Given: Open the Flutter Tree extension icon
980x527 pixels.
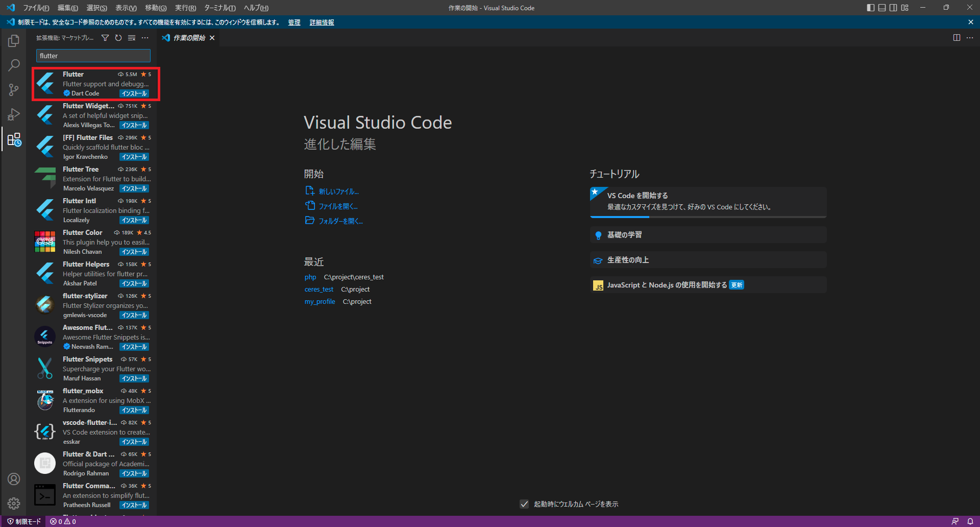Looking at the screenshot, I should (x=45, y=178).
